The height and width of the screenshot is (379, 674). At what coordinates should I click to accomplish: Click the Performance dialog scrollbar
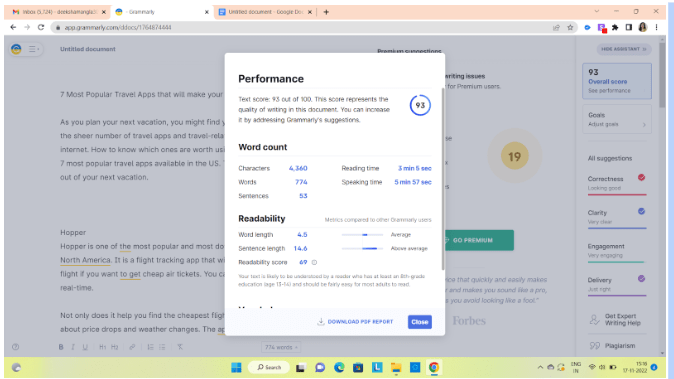tap(443, 179)
